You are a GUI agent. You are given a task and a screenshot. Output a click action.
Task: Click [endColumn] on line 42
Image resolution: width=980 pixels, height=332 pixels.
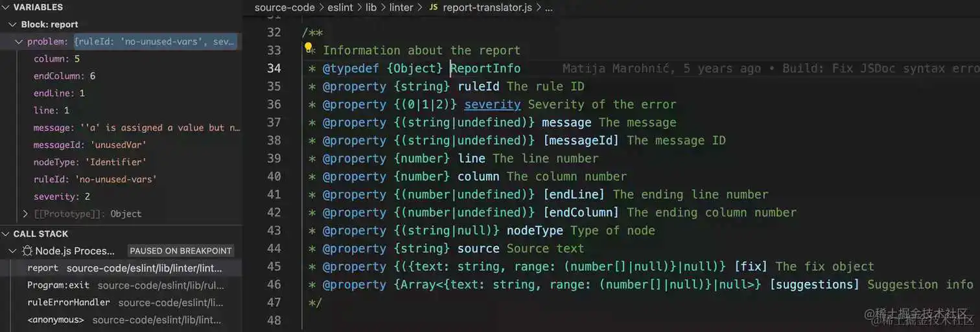tap(581, 213)
